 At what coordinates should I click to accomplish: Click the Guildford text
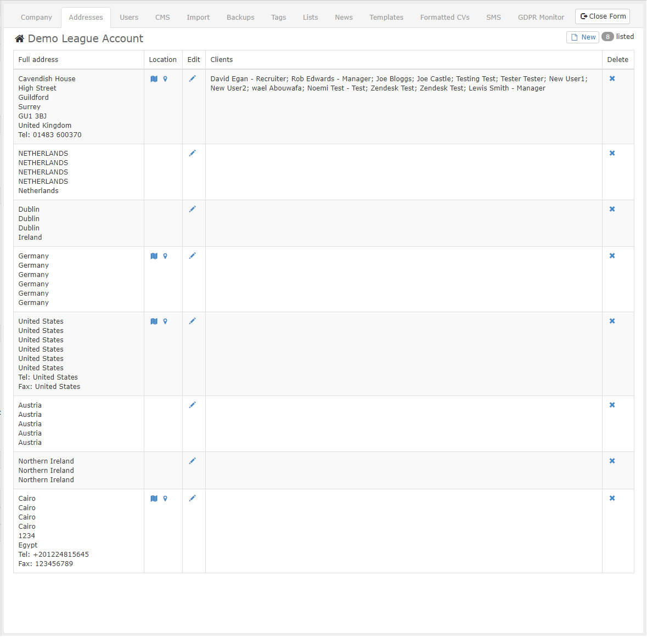pyautogui.click(x=33, y=98)
